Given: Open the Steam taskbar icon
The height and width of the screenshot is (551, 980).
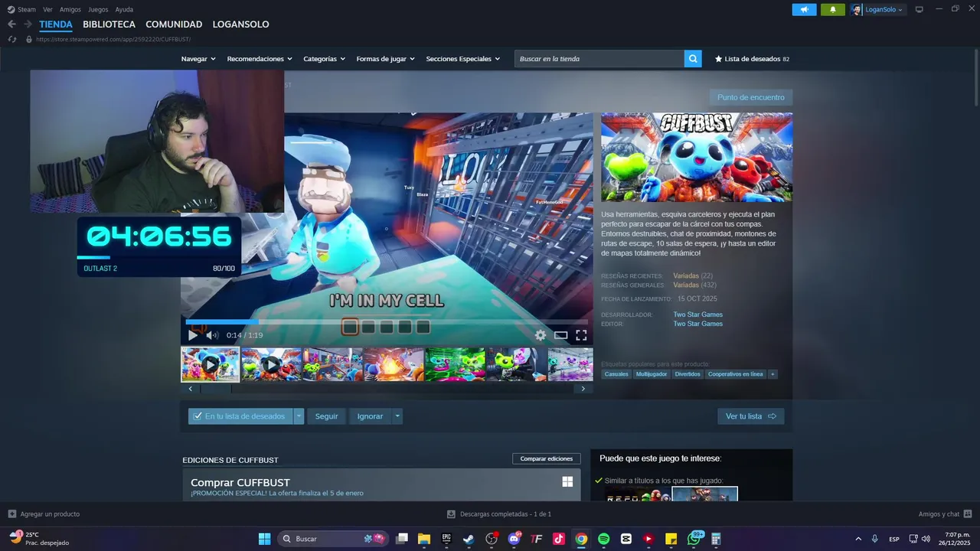Looking at the screenshot, I should (469, 539).
